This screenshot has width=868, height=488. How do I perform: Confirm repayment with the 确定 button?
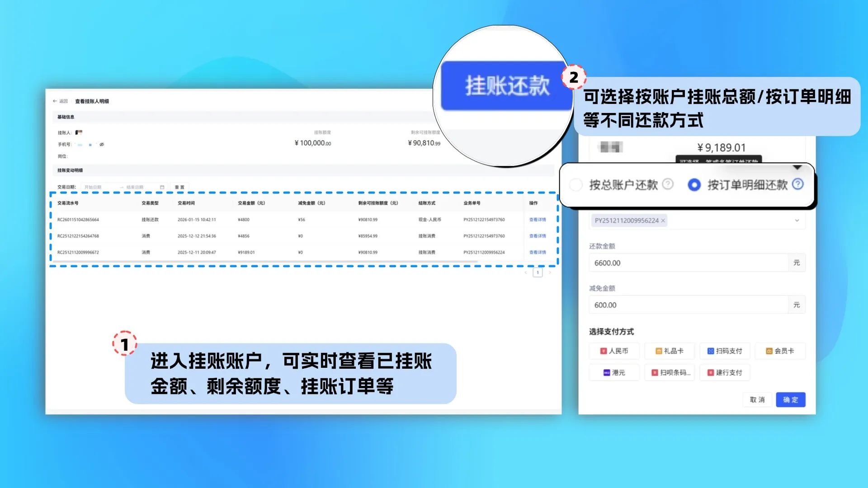click(x=790, y=399)
